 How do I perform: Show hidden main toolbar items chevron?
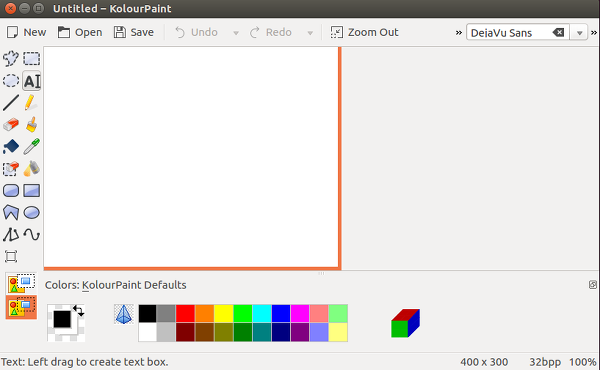click(458, 33)
